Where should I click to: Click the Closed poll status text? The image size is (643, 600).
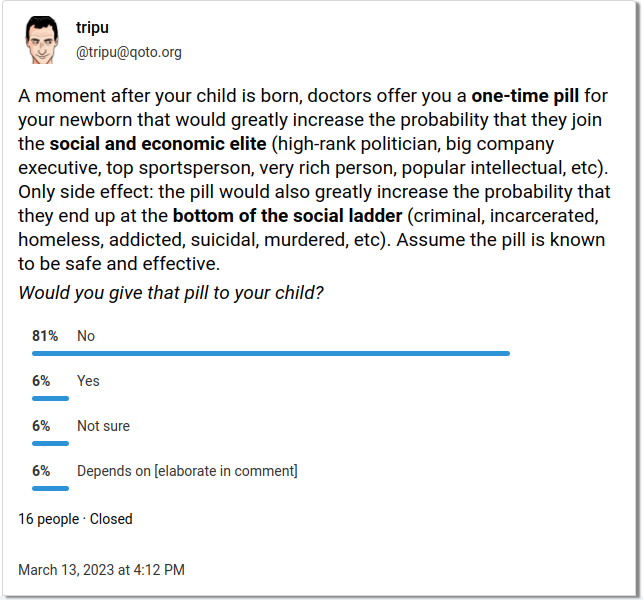[111, 519]
